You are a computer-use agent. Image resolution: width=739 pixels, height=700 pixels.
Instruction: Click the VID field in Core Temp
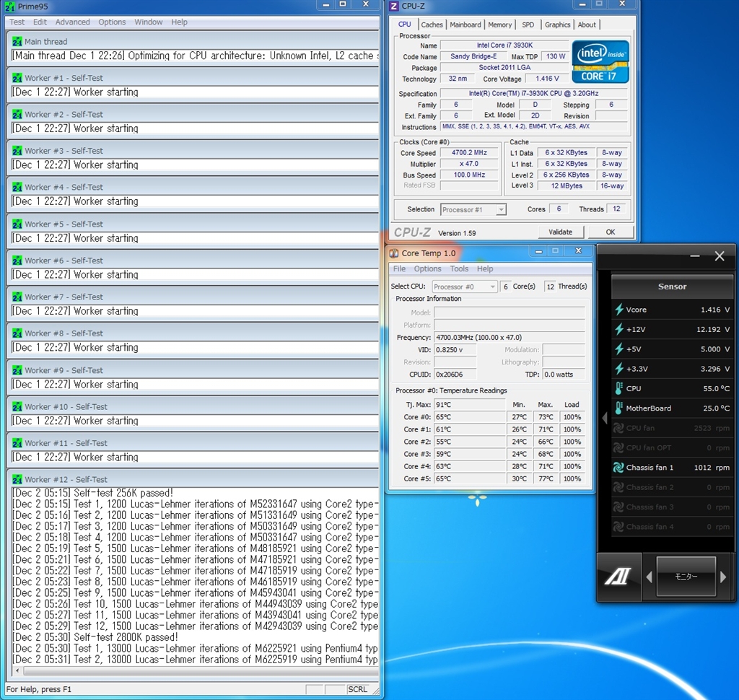coord(455,350)
